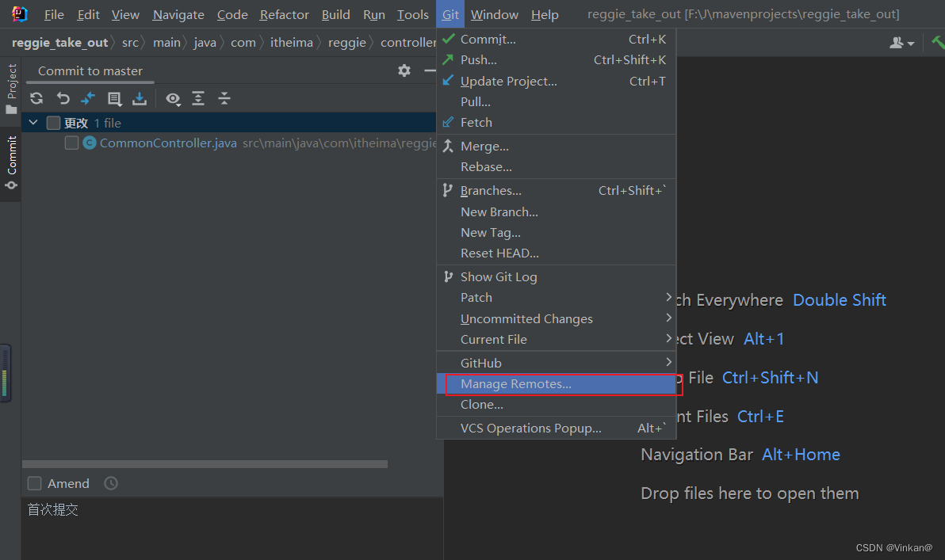The height and width of the screenshot is (560, 945).
Task: Select the CommonController.java checkbox
Action: (71, 143)
